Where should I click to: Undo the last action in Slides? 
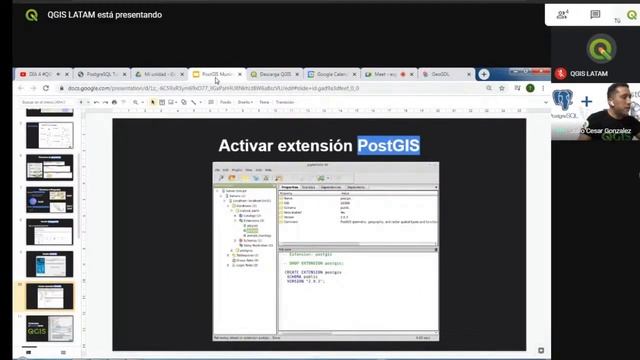point(96,102)
